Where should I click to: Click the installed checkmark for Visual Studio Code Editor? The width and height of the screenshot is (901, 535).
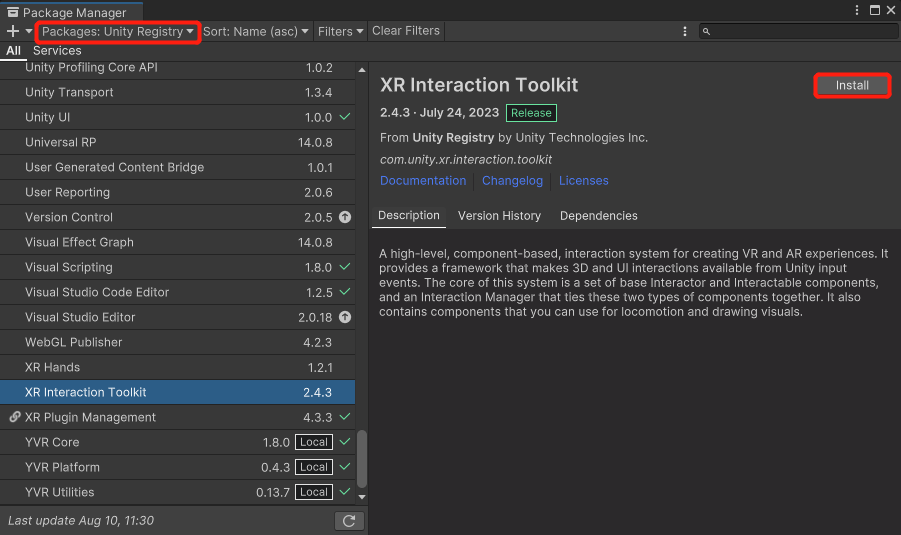click(345, 292)
